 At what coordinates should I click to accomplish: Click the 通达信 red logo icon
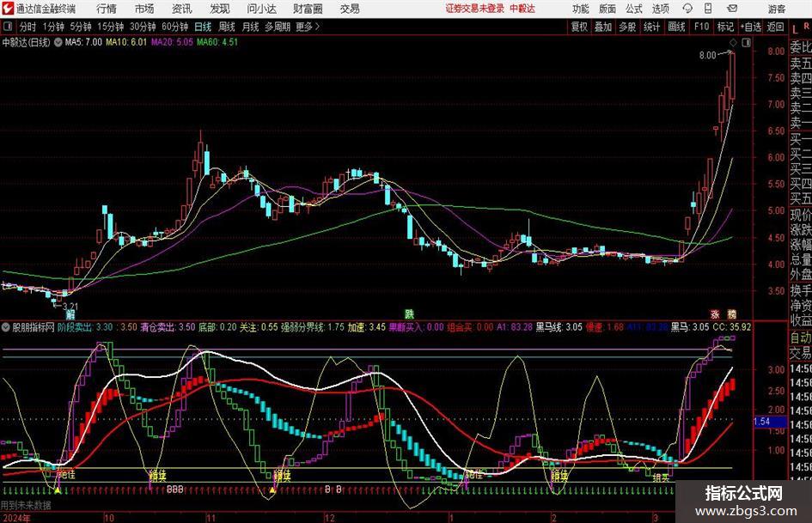(7, 9)
